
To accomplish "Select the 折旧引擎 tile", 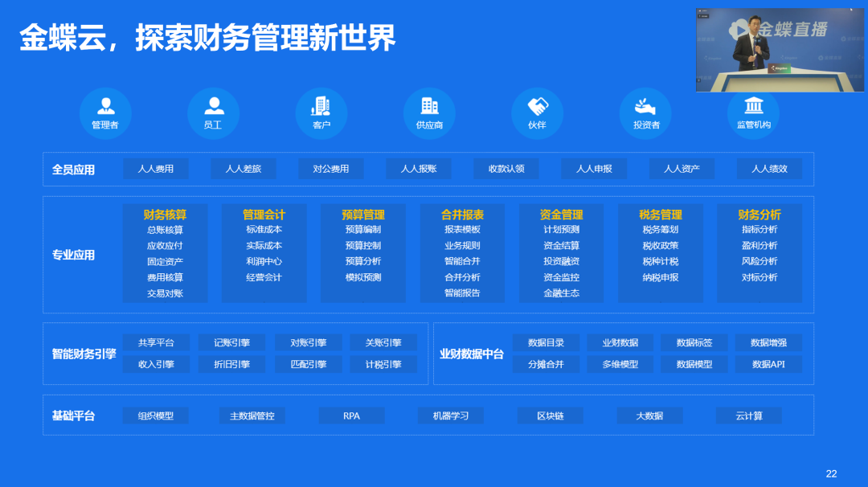I will [x=232, y=364].
